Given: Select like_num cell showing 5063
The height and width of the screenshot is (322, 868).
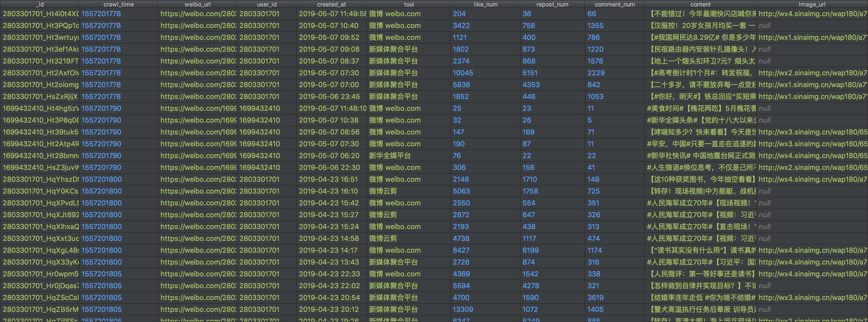Looking at the screenshot, I should point(485,191).
